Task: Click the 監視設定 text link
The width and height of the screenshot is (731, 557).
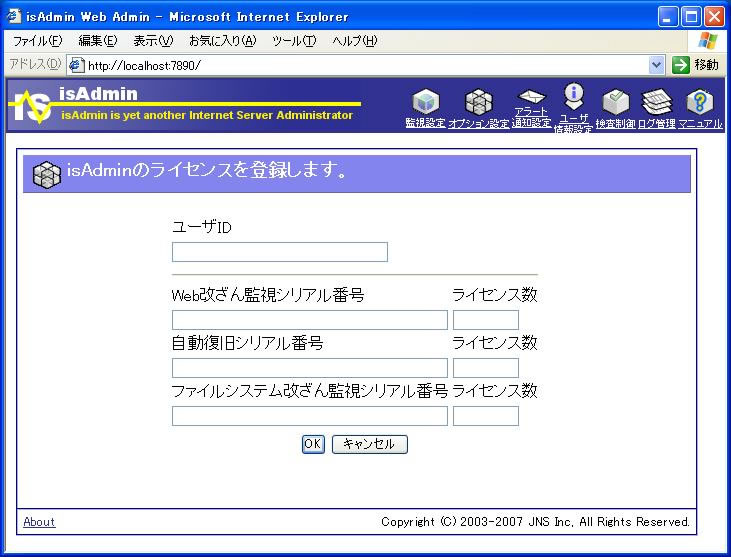Action: 425,123
